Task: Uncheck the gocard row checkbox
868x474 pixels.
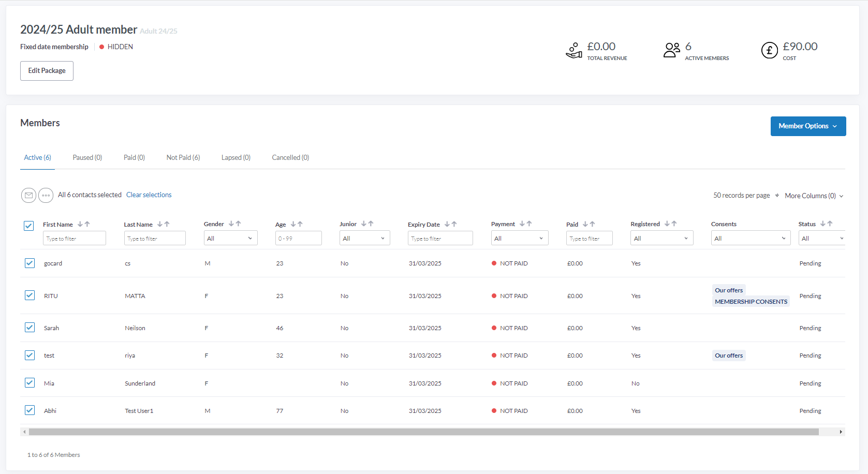Action: click(30, 263)
